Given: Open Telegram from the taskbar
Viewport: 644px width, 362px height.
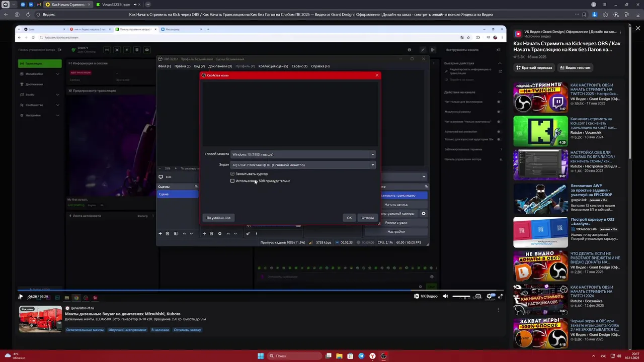Looking at the screenshot, I should [361, 356].
